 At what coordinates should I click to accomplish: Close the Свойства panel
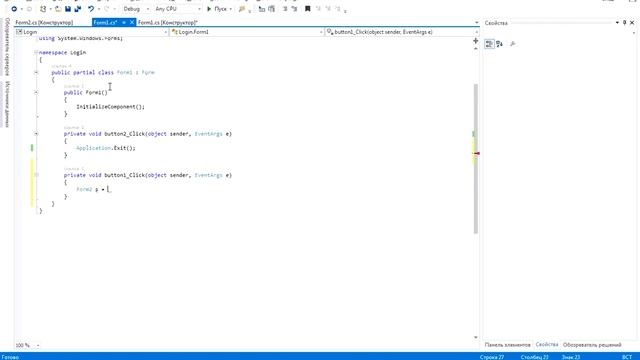point(632,23)
